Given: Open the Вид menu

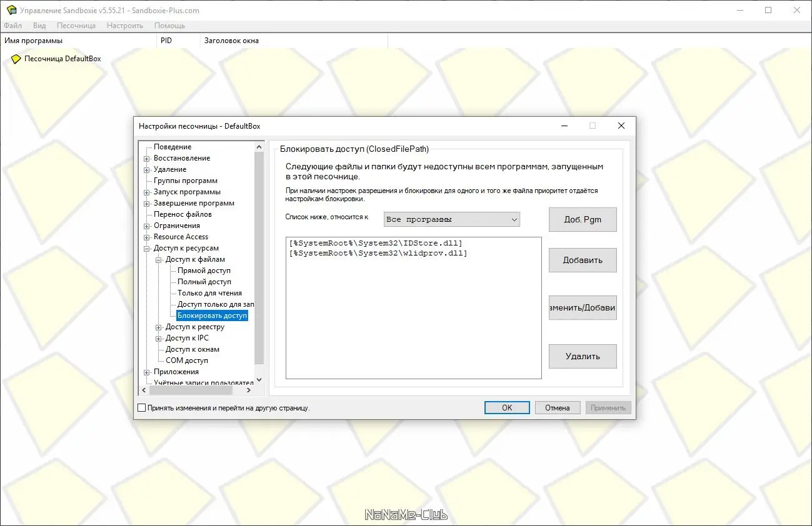Looking at the screenshot, I should (x=39, y=26).
